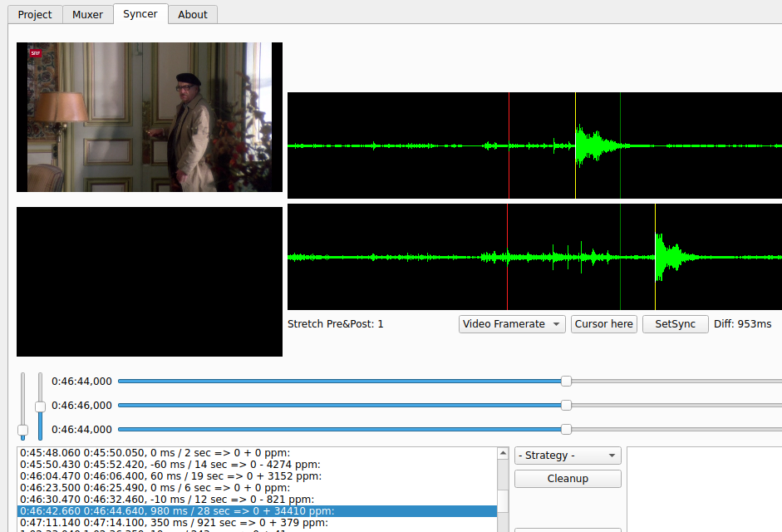Switch to the Muxer tab

tap(87, 14)
